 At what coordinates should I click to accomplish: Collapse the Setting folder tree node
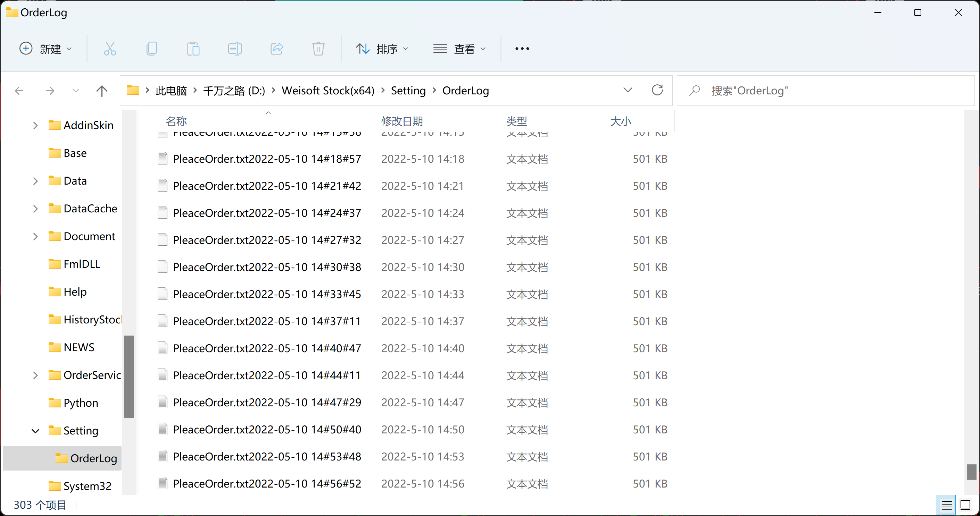35,431
